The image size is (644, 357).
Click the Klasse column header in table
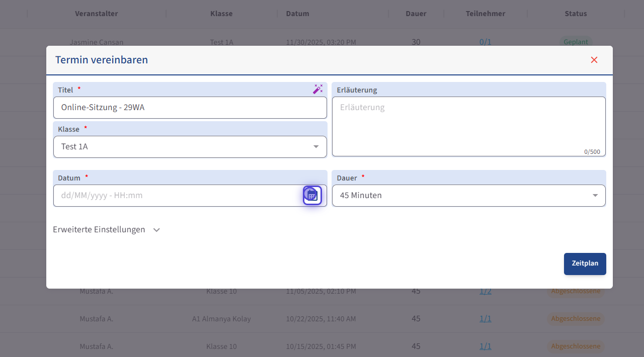(x=221, y=14)
